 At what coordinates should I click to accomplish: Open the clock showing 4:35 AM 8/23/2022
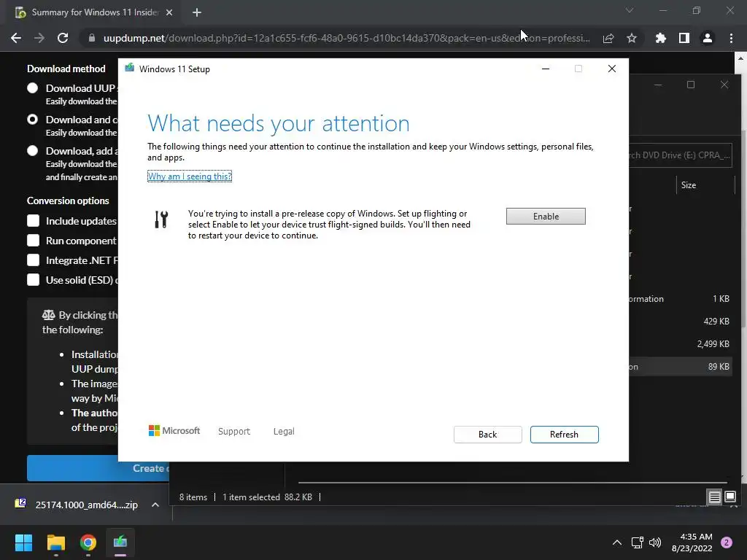[x=692, y=542]
